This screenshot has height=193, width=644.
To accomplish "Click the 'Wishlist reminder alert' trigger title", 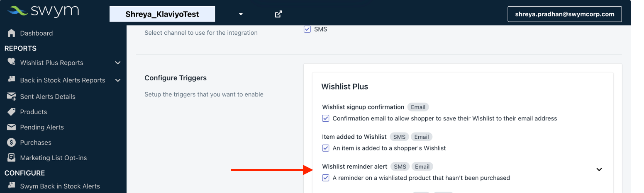I will (355, 166).
